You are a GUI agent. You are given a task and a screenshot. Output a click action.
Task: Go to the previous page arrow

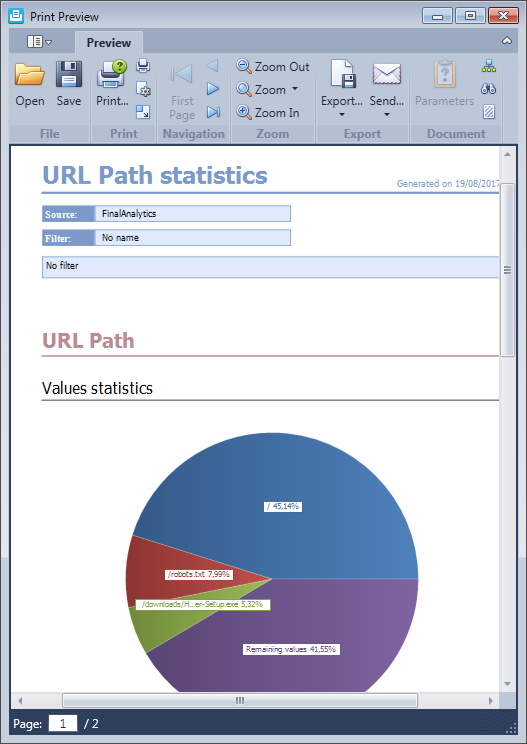(x=213, y=65)
